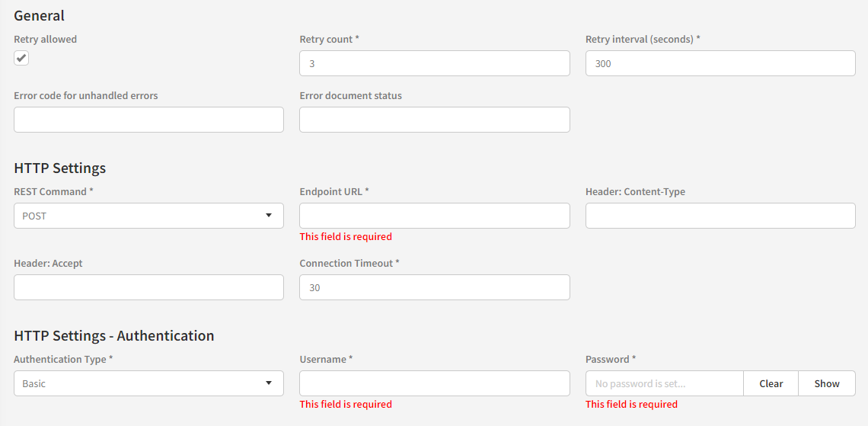868x426 pixels.
Task: Click the Header: Accept input field
Action: 148,287
